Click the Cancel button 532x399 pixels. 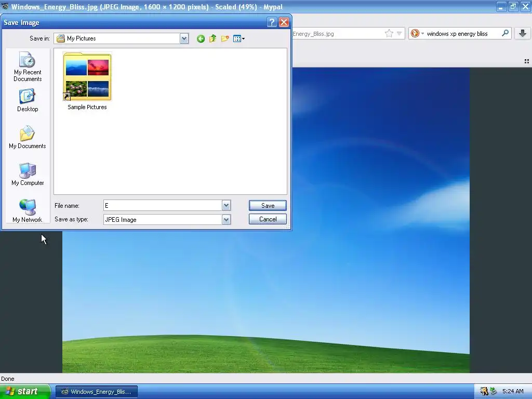(x=268, y=219)
